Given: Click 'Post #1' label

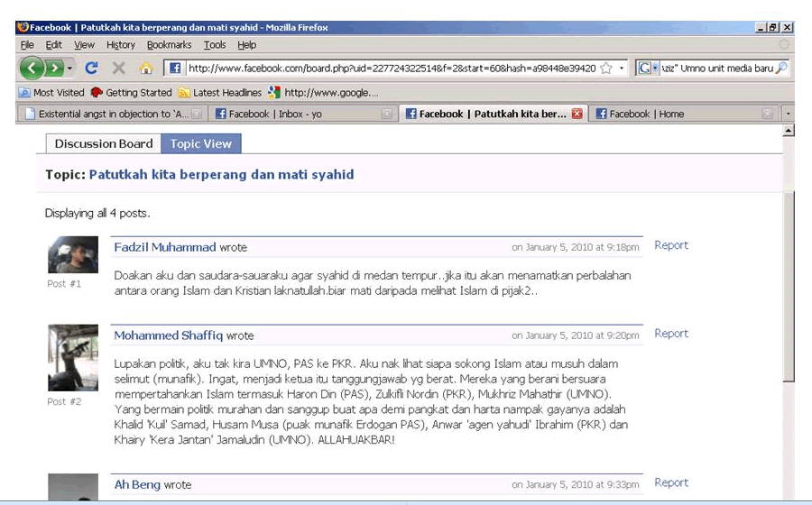Looking at the screenshot, I should tap(64, 283).
